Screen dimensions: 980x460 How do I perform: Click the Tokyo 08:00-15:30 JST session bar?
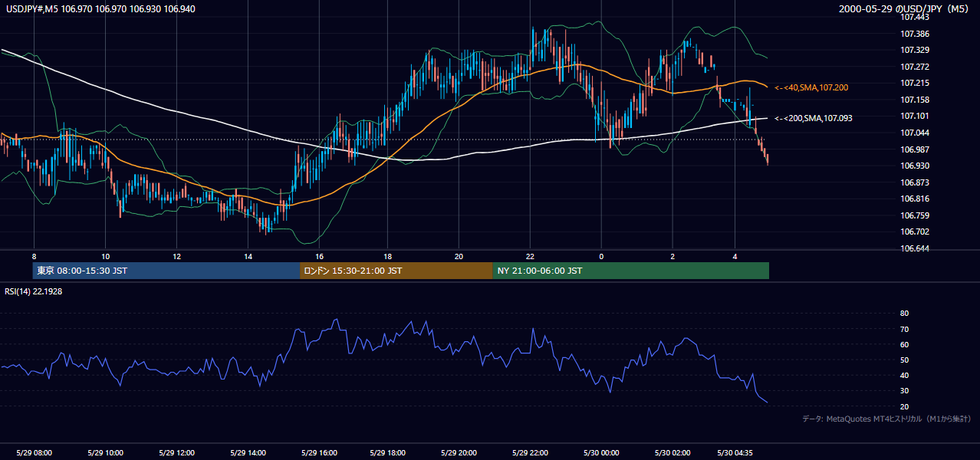pyautogui.click(x=166, y=271)
